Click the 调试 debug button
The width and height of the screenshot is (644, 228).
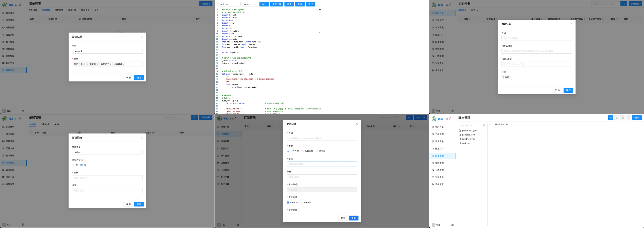[x=636, y=118]
